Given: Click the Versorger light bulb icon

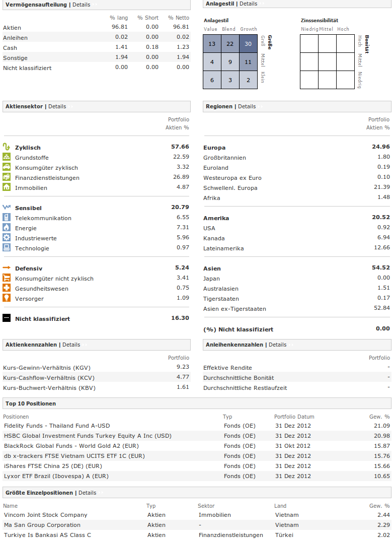Looking at the screenshot, I should (7, 298).
